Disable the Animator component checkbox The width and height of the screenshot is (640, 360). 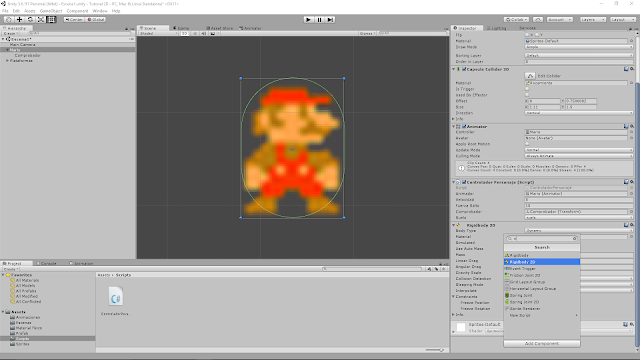pos(464,127)
